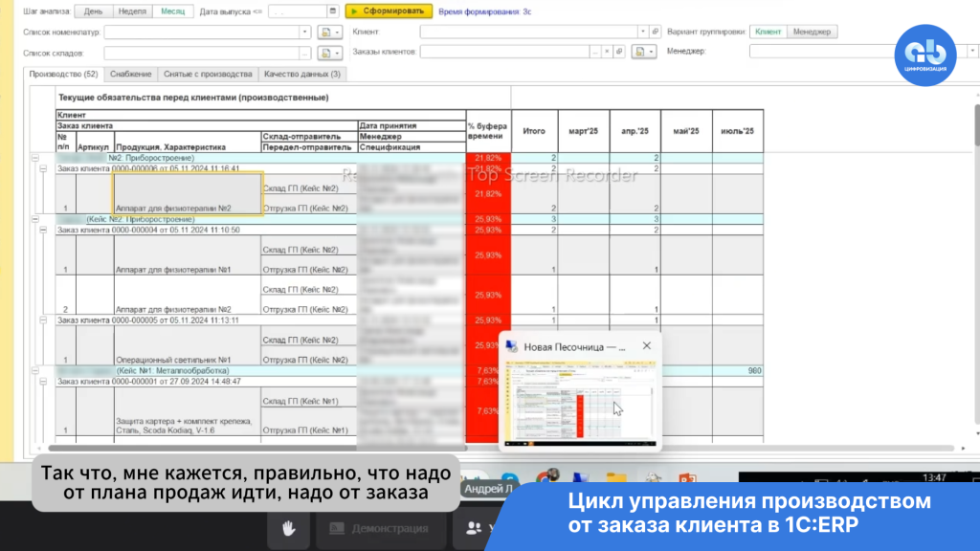
Task: Clear the Заказы клиентов field with the × icon
Action: (607, 52)
